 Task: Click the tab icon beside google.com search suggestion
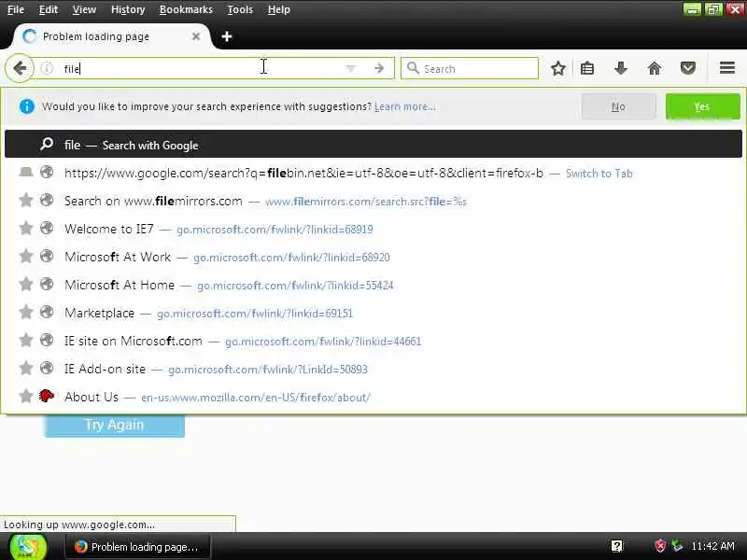pyautogui.click(x=26, y=172)
